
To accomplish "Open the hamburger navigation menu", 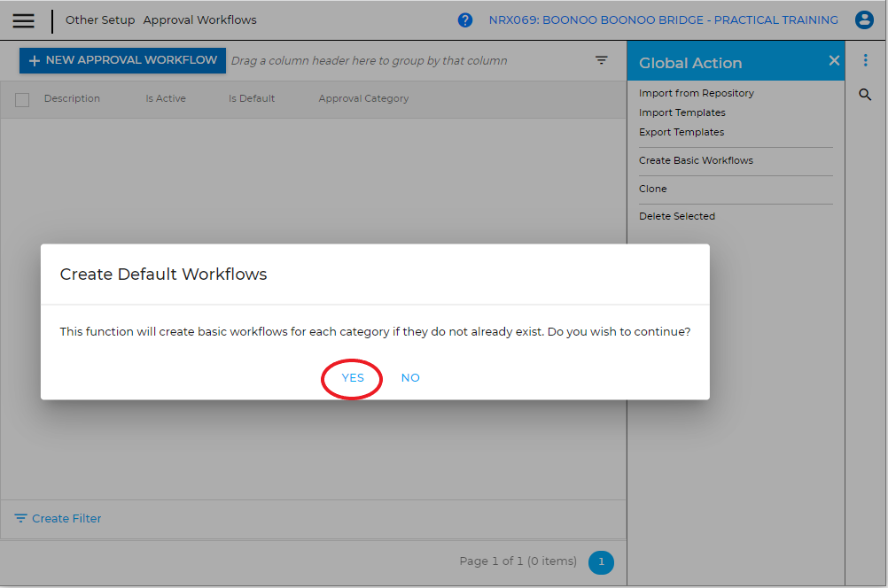I will tap(24, 20).
